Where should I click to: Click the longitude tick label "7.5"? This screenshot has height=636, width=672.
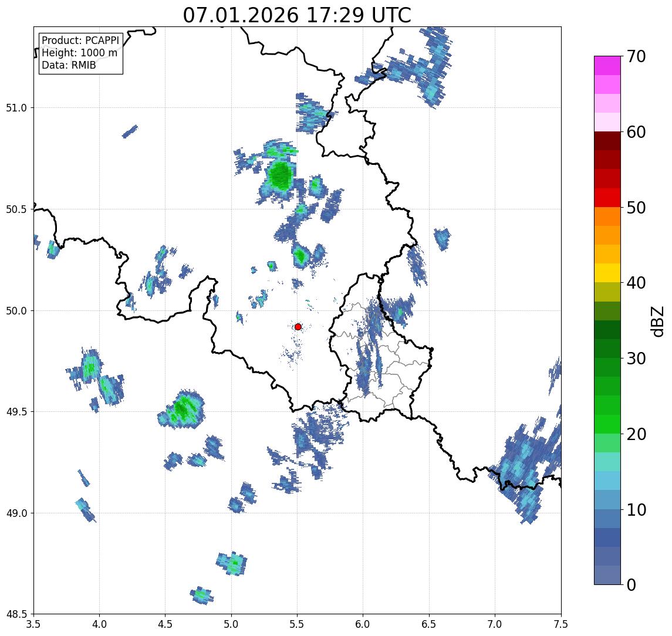pyautogui.click(x=561, y=624)
